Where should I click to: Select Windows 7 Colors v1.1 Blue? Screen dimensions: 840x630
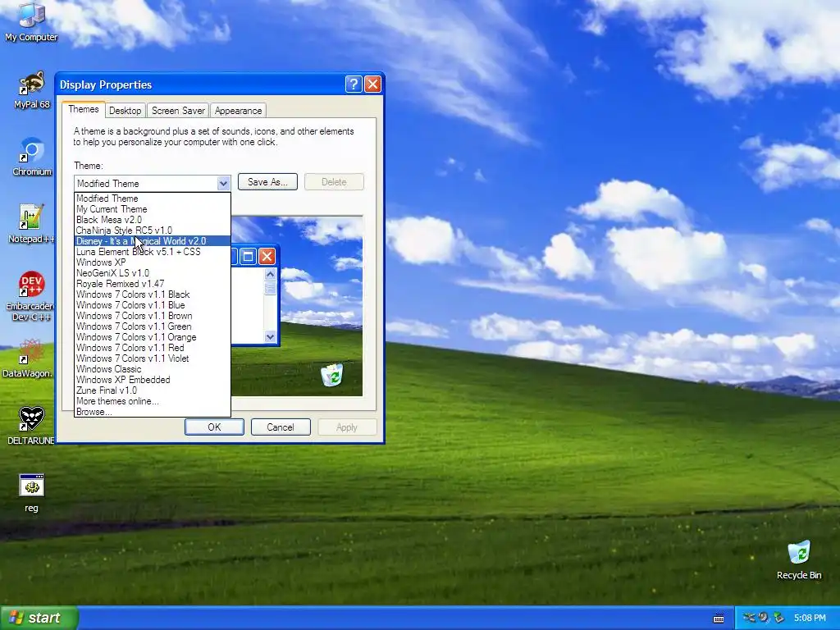pos(152,305)
